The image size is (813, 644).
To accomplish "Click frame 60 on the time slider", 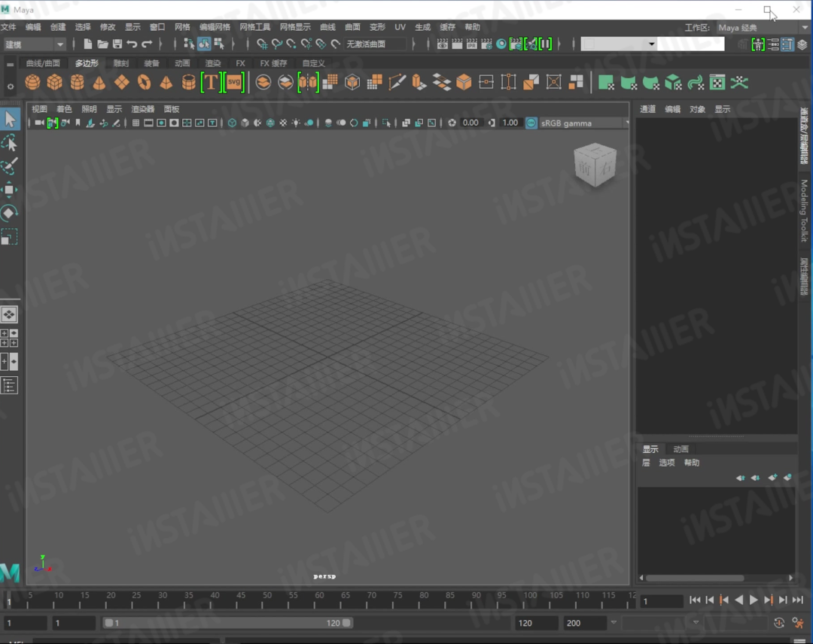I will click(319, 600).
